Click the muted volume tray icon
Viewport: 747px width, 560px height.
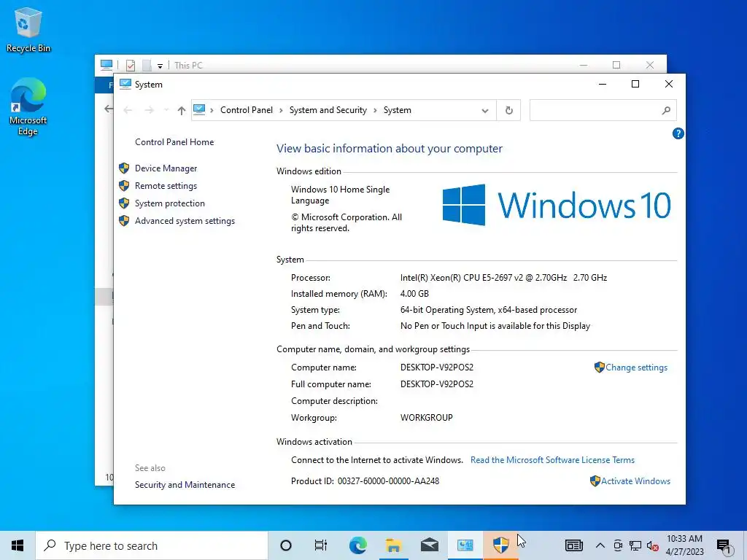pyautogui.click(x=653, y=545)
